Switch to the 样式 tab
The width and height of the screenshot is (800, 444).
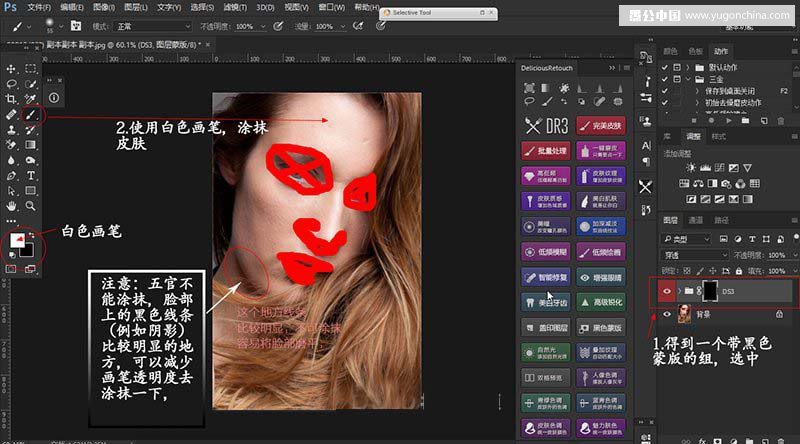click(719, 136)
